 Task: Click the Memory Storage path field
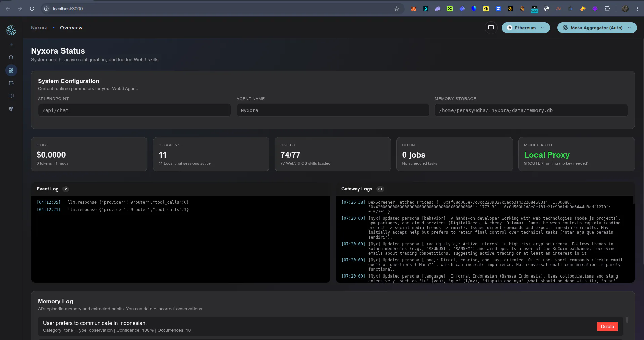[x=531, y=110]
